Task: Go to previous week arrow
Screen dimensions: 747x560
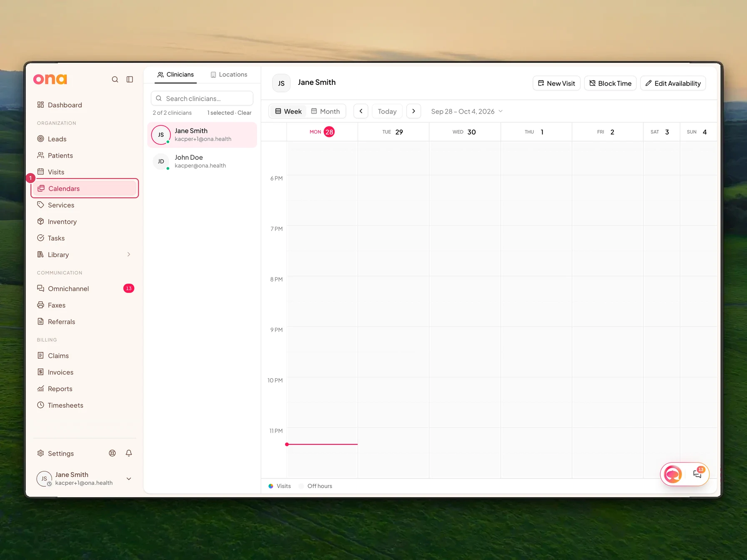Action: tap(361, 111)
